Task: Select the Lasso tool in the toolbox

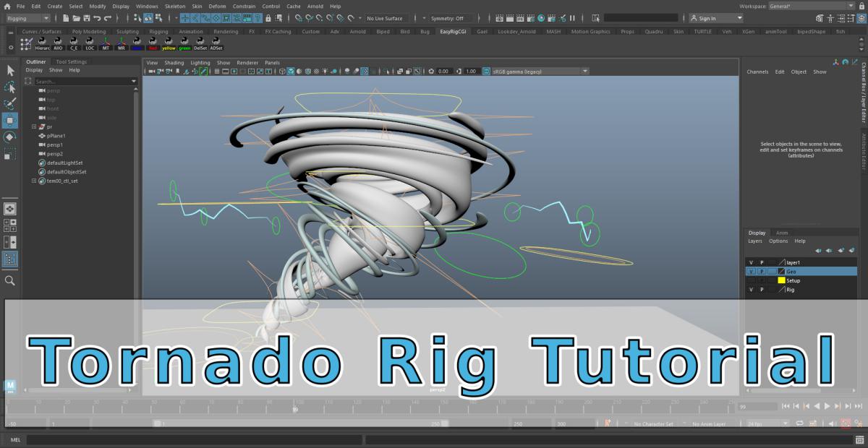Action: tap(10, 87)
